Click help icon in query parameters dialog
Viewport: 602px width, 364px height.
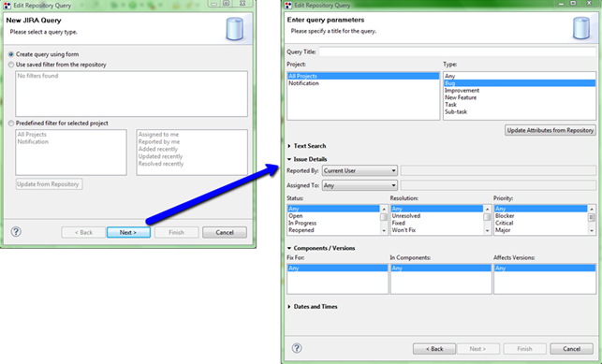pyautogui.click(x=297, y=348)
